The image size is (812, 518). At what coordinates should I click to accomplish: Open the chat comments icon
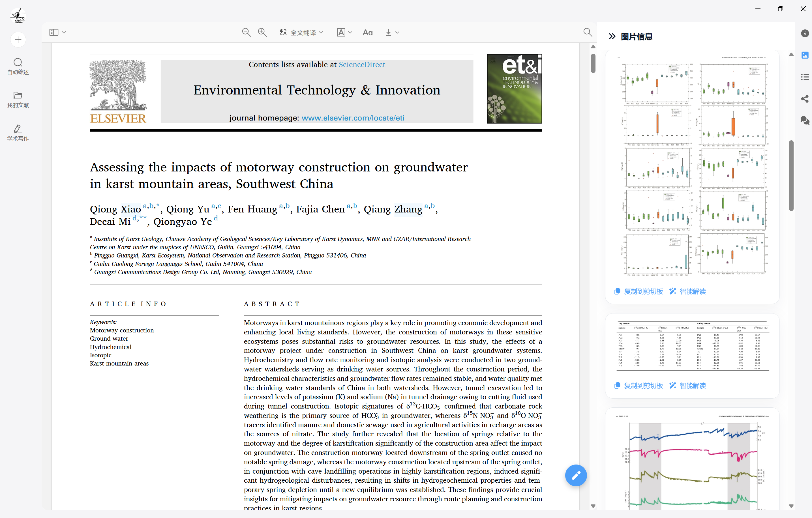click(805, 120)
